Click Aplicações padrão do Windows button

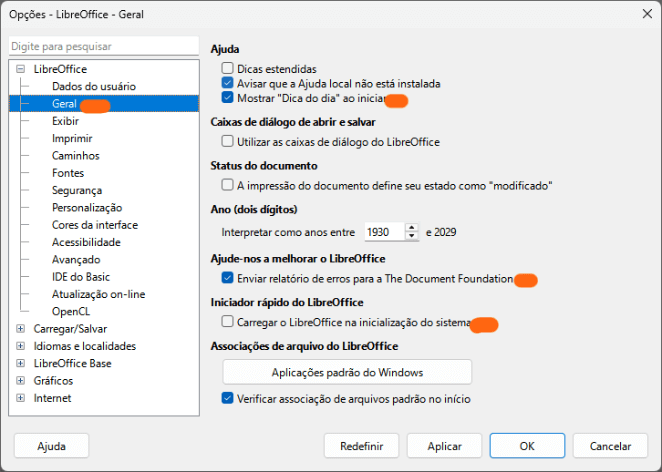pyautogui.click(x=347, y=372)
